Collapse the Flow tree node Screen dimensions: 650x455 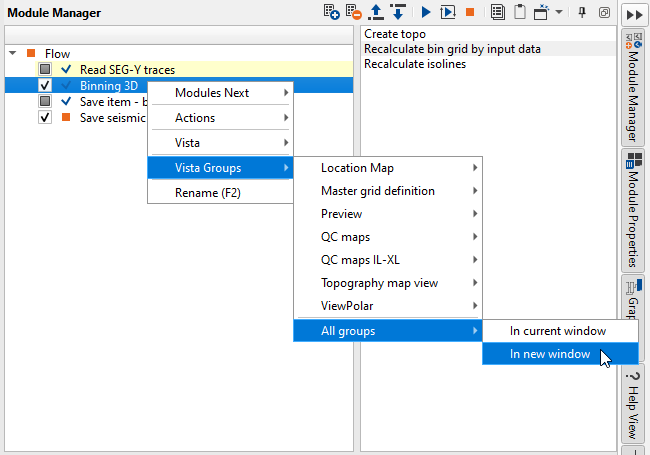click(x=12, y=53)
